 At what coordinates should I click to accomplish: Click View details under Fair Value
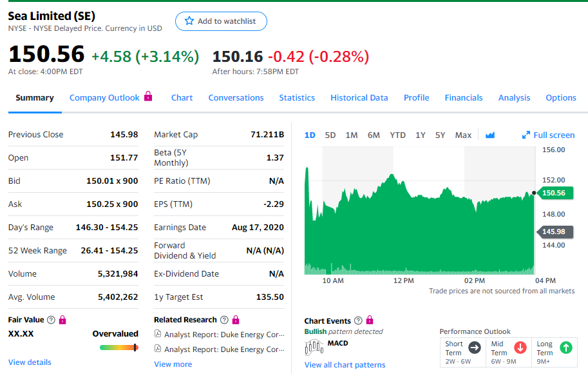point(30,362)
